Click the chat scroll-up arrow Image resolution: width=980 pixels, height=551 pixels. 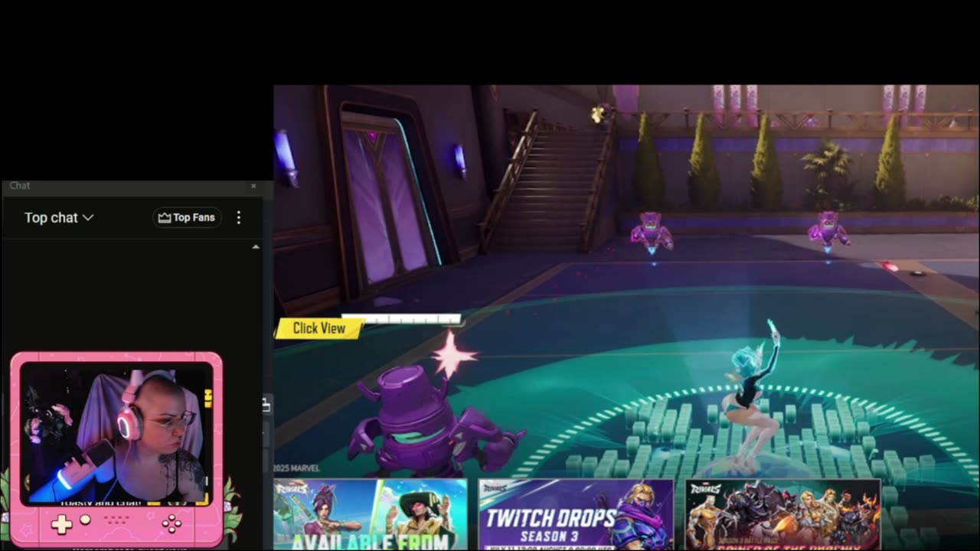(256, 246)
